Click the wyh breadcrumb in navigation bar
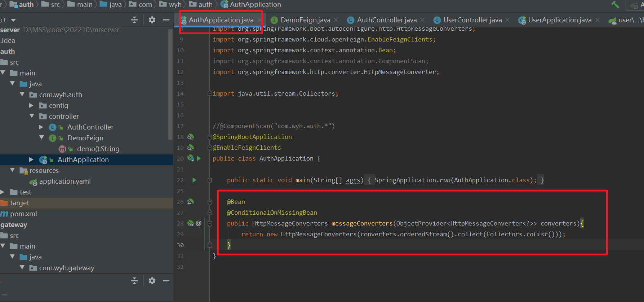 [170, 4]
